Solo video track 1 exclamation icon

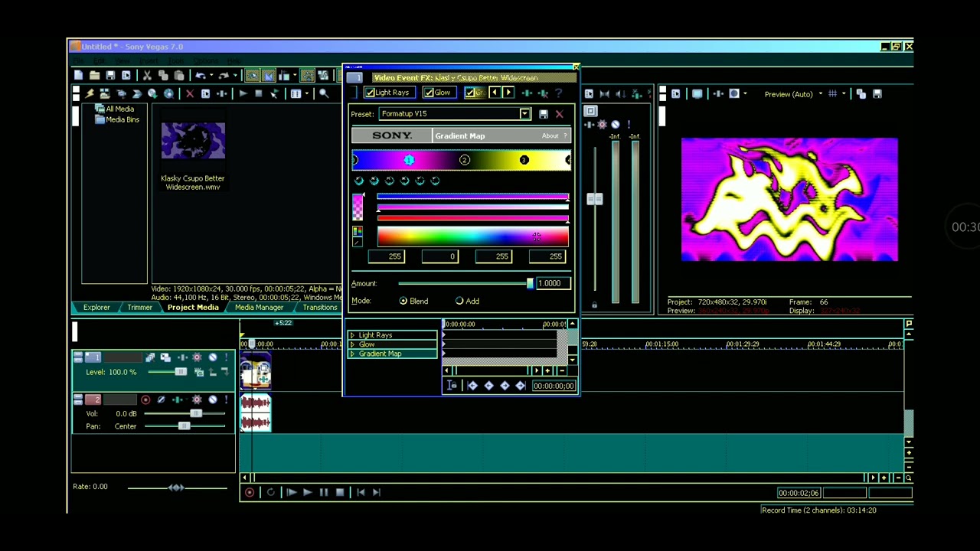pyautogui.click(x=225, y=357)
